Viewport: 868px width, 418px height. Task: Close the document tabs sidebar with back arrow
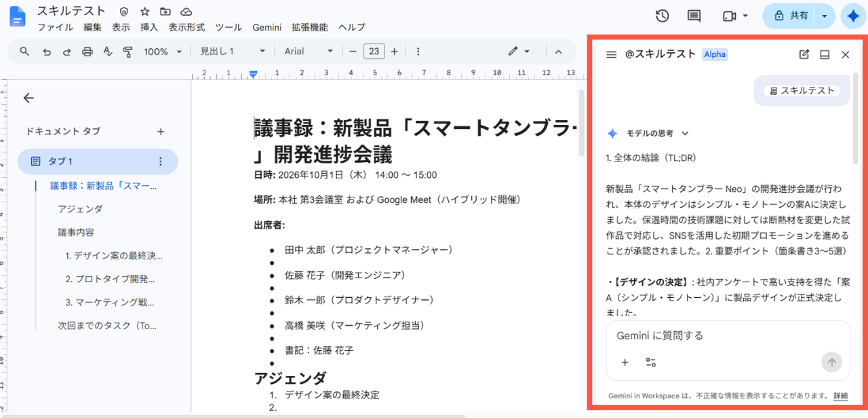click(x=28, y=98)
